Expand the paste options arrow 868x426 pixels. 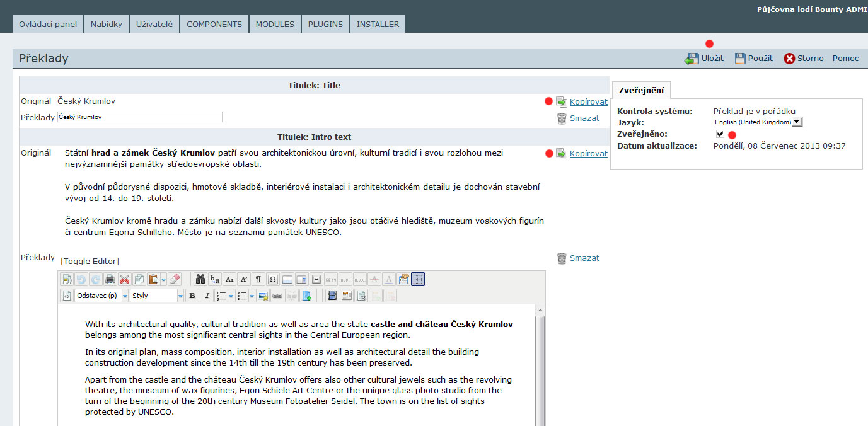pyautogui.click(x=164, y=279)
